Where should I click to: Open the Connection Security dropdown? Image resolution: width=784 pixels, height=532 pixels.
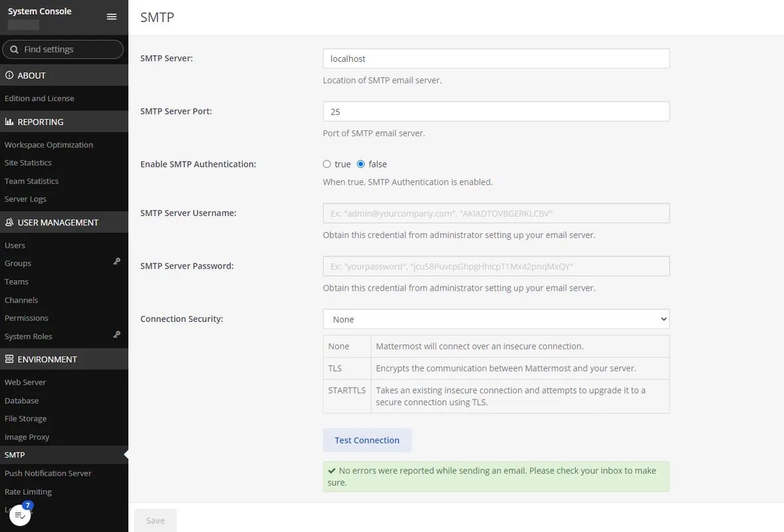pyautogui.click(x=496, y=319)
